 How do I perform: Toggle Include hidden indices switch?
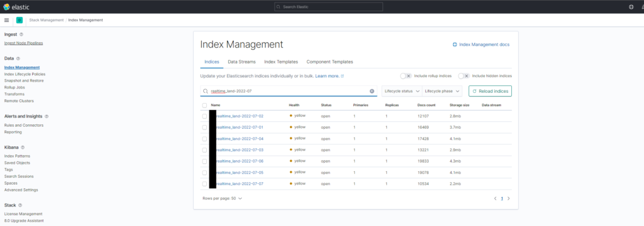click(464, 76)
